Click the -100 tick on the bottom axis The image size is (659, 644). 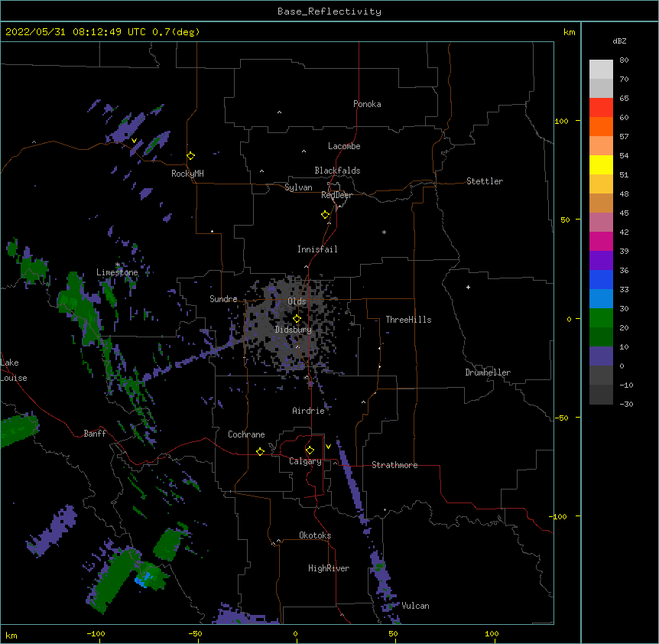96,633
